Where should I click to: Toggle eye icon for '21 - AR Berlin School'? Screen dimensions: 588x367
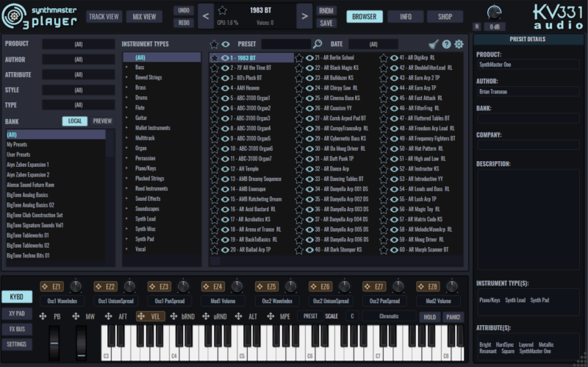tap(309, 57)
